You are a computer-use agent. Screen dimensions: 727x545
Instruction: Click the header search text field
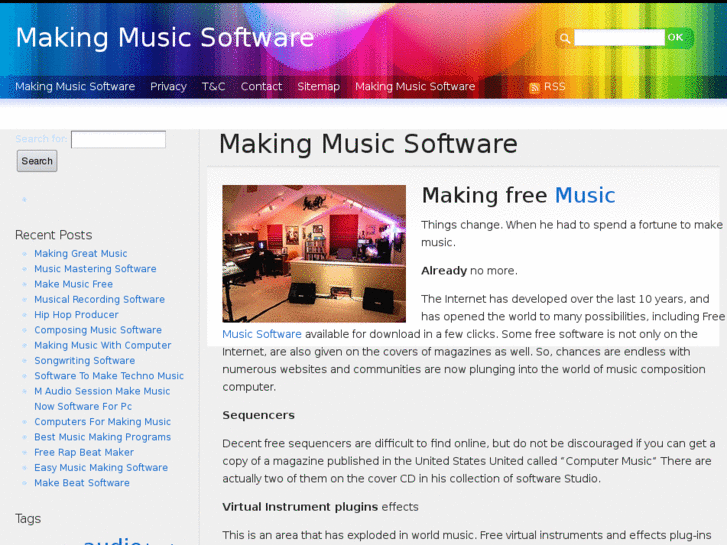[x=619, y=38]
